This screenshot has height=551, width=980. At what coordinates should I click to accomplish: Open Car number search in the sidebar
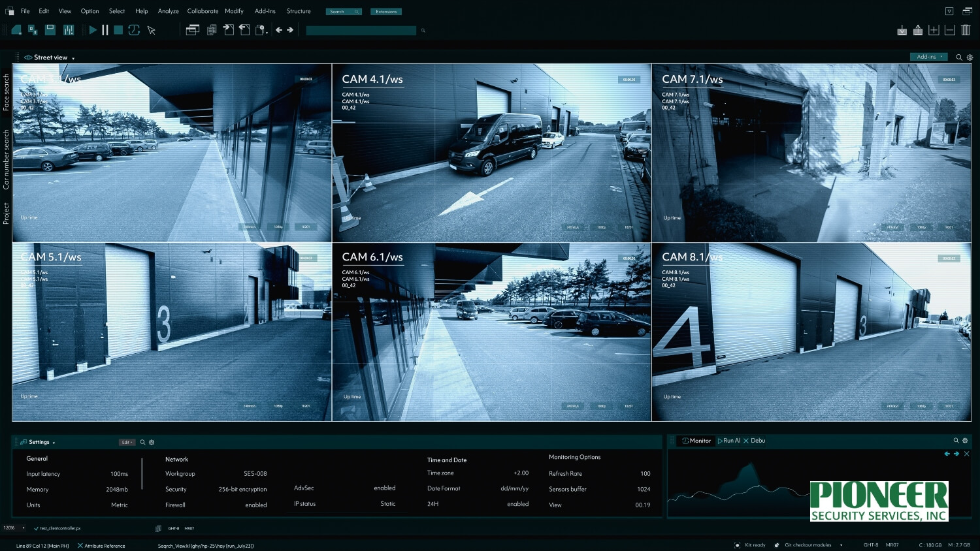pos(5,151)
